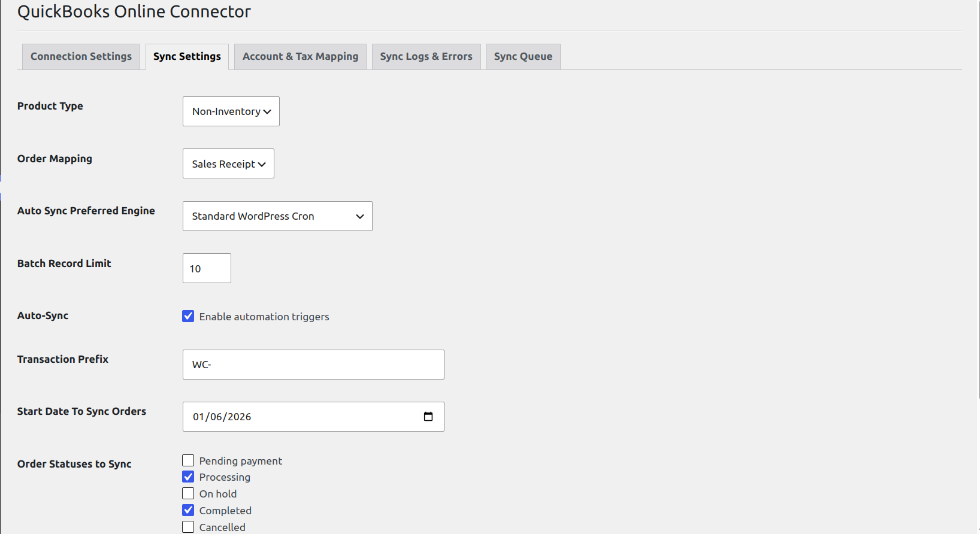This screenshot has width=980, height=534.
Task: View the Sync Logs & Errors tab
Action: (x=426, y=56)
